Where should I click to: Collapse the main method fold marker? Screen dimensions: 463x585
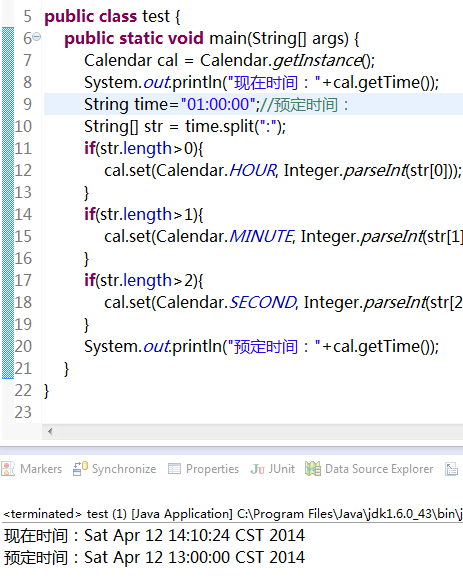pos(37,37)
